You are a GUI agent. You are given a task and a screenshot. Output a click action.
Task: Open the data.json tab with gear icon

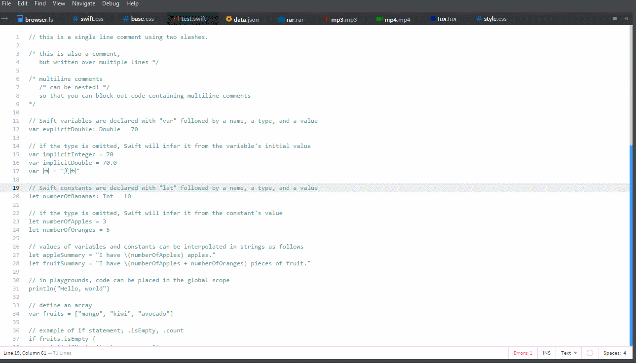click(x=242, y=19)
